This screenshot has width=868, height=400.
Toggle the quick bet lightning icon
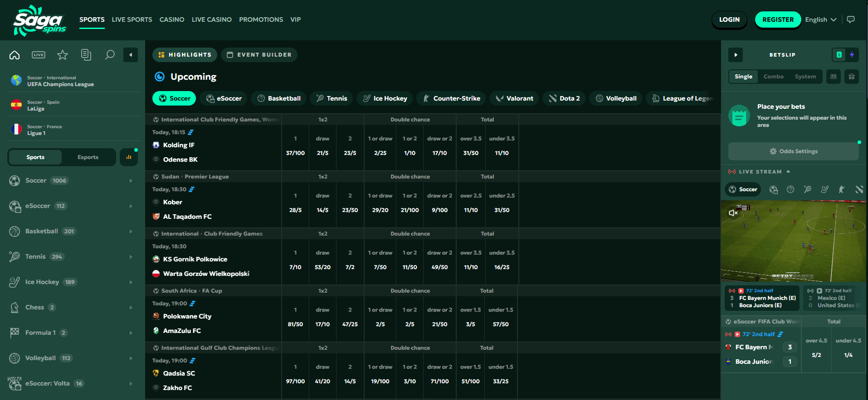852,55
